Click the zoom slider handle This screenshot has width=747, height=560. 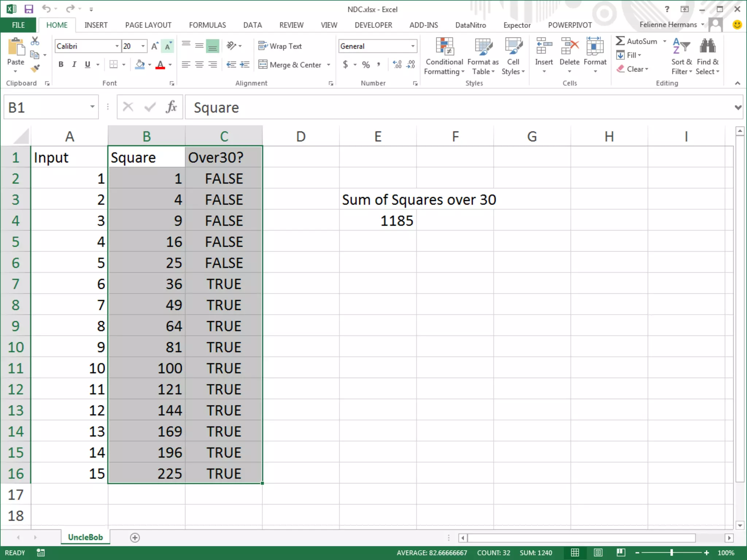click(x=671, y=553)
